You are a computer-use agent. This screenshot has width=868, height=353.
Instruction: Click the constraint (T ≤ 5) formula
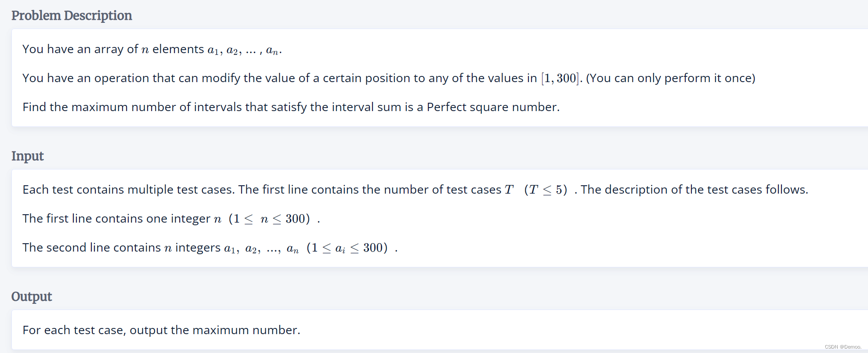click(546, 190)
